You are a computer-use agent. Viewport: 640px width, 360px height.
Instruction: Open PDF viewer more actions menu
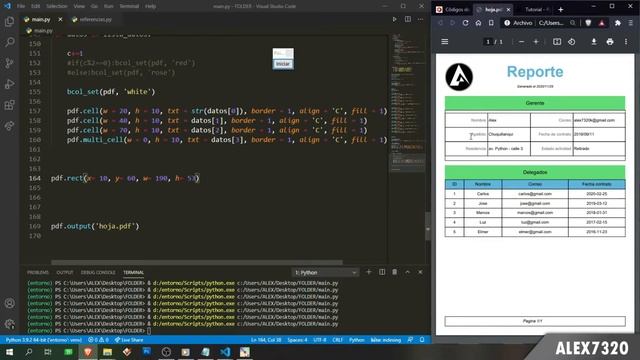click(626, 42)
